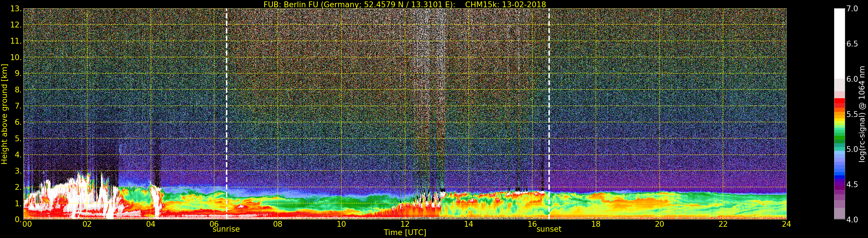Screen dimensions: 868x238
Task: Click the 'Height above ground [km]' axis label
Action: click(x=4, y=114)
